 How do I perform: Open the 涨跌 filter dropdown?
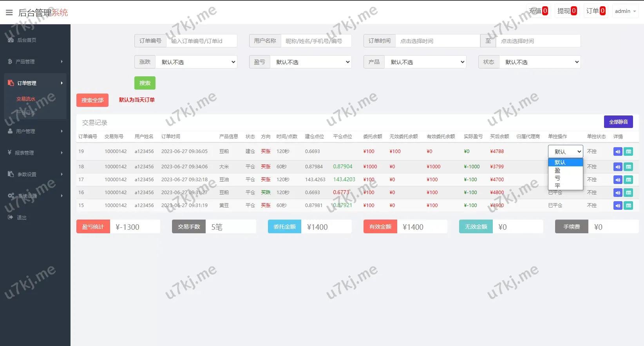[196, 62]
